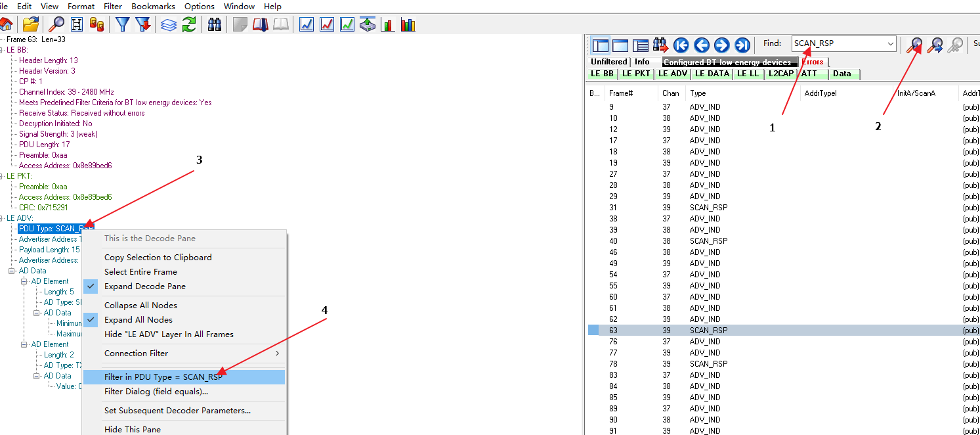
Task: Jump to the first frame
Action: 681,45
